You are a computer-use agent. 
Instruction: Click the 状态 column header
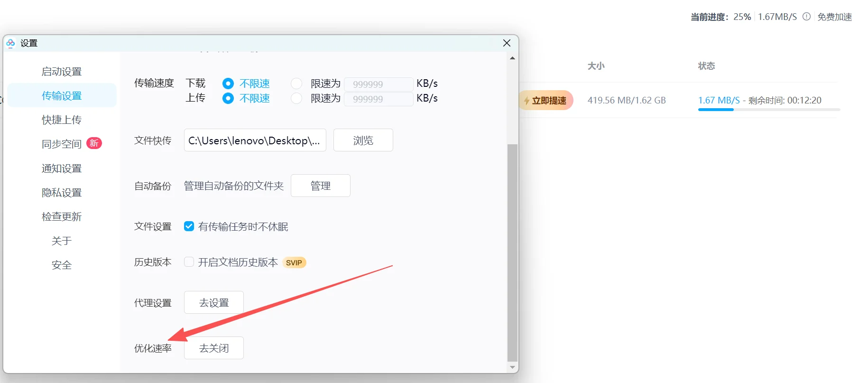[707, 66]
